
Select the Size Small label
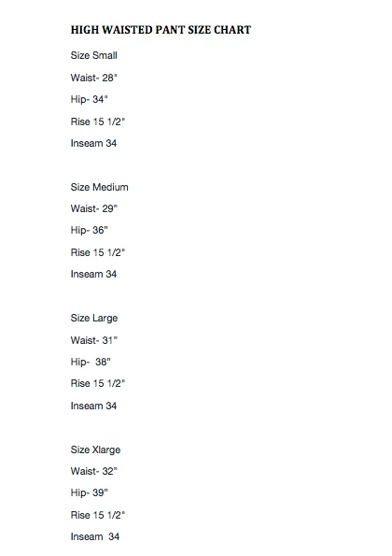click(x=94, y=55)
